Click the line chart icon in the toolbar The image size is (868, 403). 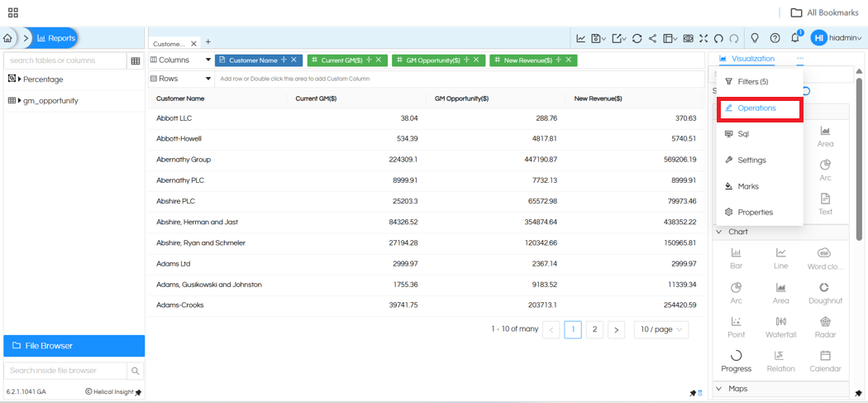coord(580,38)
